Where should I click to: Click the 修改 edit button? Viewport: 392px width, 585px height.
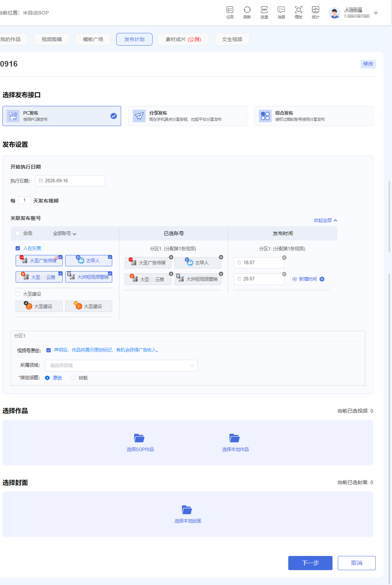(x=368, y=64)
